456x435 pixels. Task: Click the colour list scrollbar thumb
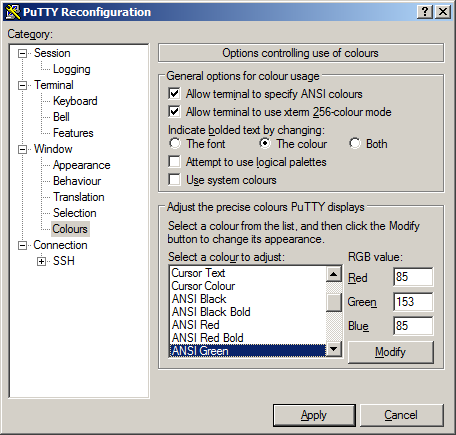coord(334,302)
